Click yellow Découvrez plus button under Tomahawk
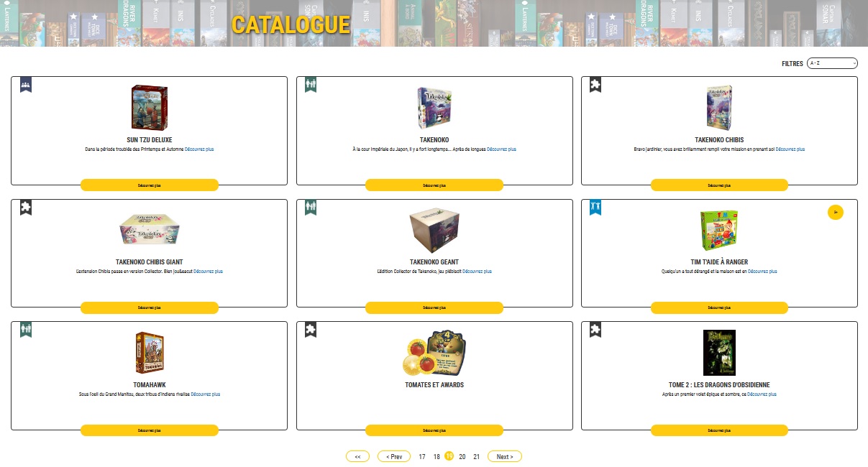 (150, 430)
